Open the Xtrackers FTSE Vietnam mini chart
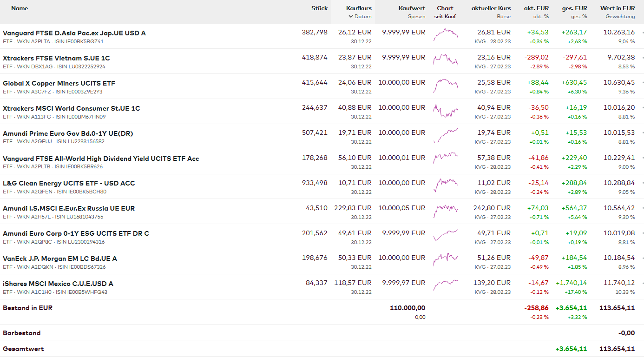The width and height of the screenshot is (644, 358). [446, 60]
